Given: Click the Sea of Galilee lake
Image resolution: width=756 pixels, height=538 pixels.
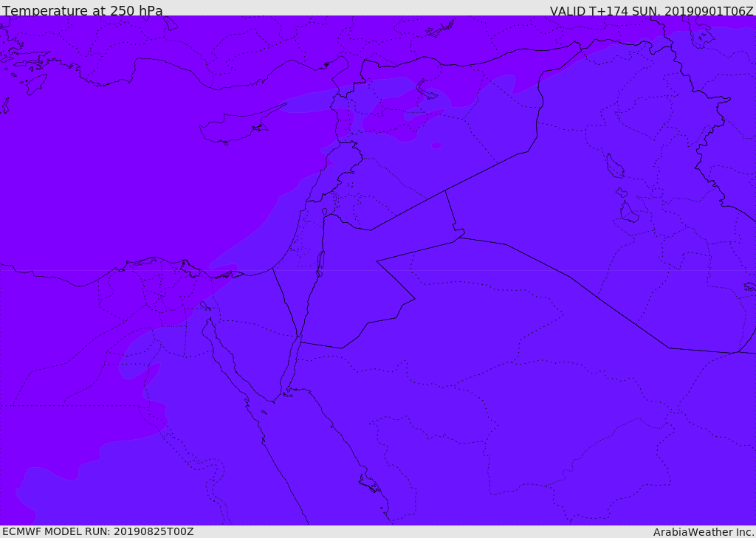Looking at the screenshot, I should pyautogui.click(x=324, y=212).
